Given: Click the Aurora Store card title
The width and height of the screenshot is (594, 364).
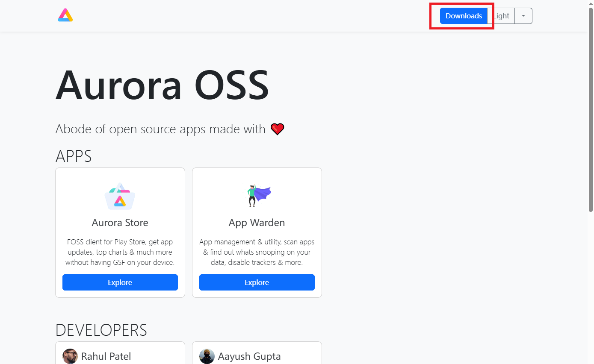Looking at the screenshot, I should (120, 223).
